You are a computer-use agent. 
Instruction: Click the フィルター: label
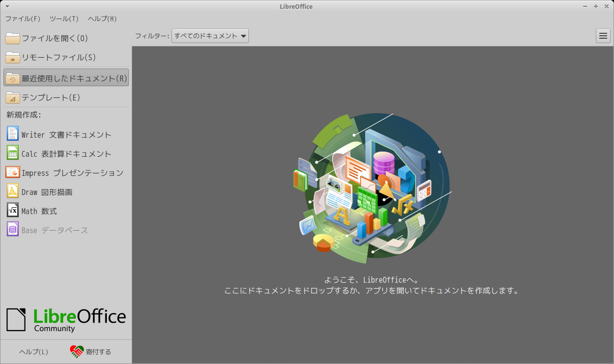152,36
